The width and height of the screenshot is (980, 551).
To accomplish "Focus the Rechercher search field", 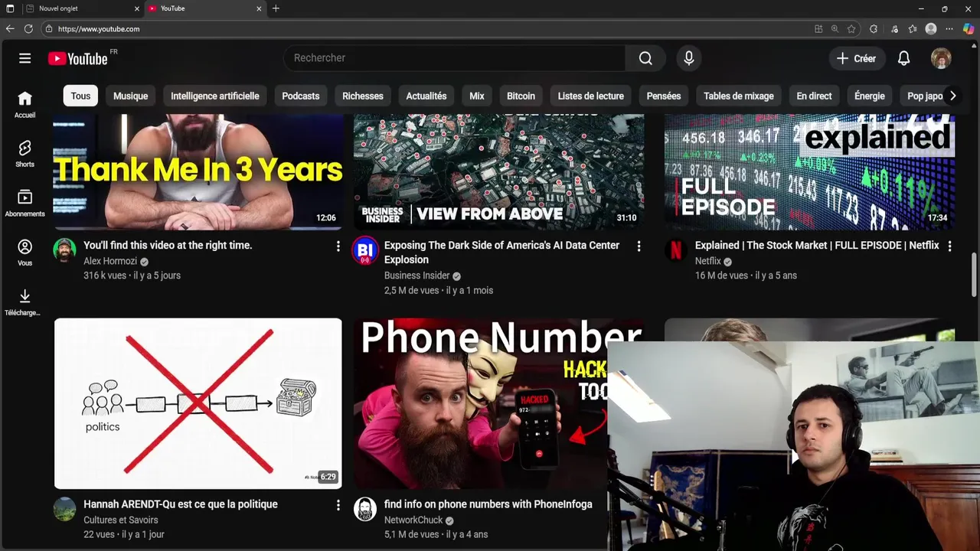I will click(455, 58).
